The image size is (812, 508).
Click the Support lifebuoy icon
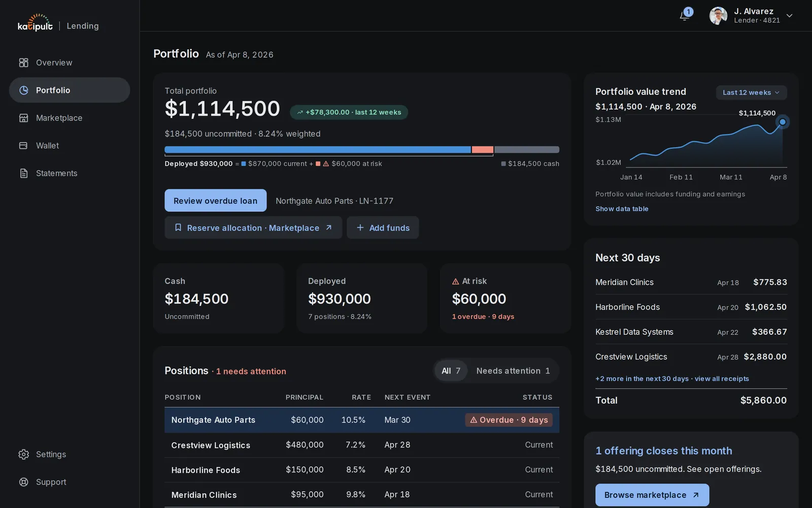pyautogui.click(x=24, y=482)
